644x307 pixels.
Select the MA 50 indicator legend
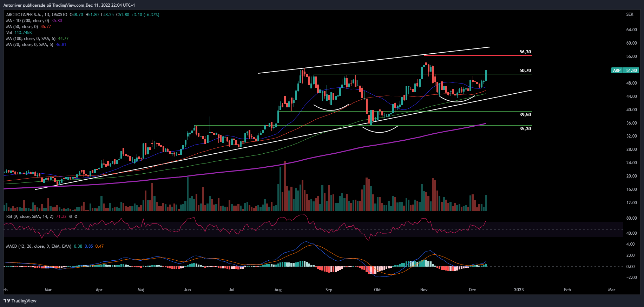22,27
